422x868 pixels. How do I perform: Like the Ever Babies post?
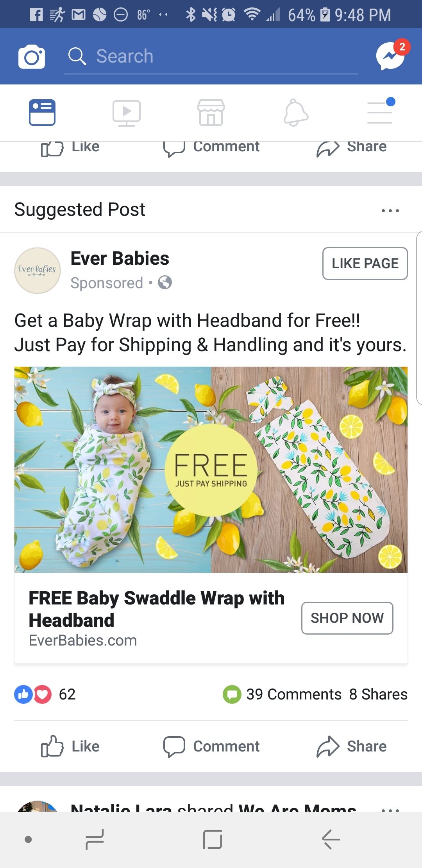click(x=70, y=746)
